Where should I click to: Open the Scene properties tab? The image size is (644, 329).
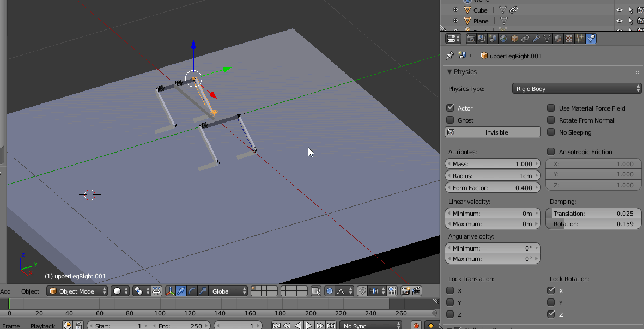pos(494,38)
